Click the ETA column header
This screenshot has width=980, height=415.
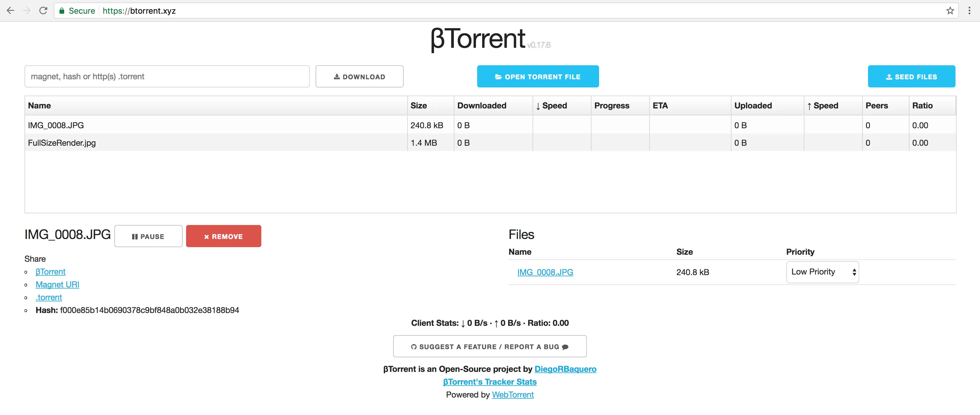tap(690, 106)
